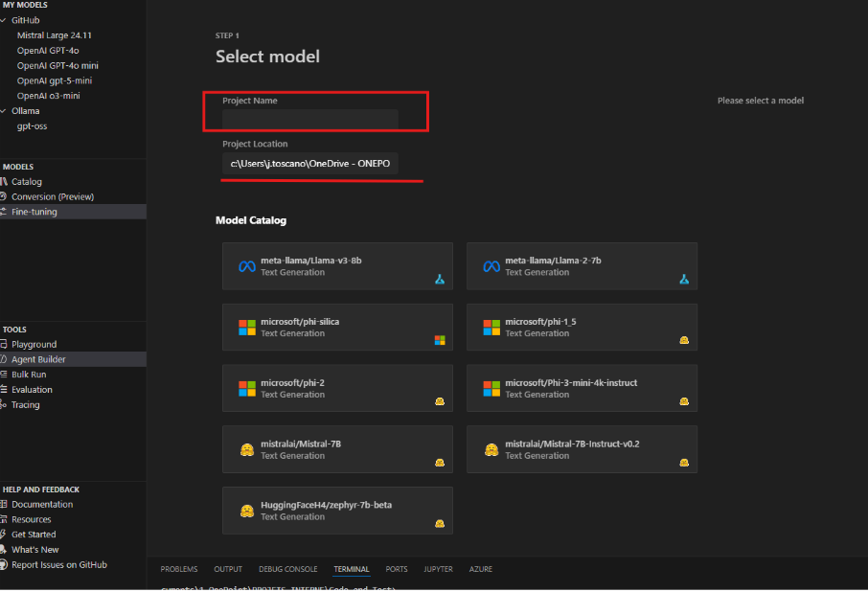The width and height of the screenshot is (868, 592).
Task: Click the Microsoft logo on the phi-1_5 card
Action: [x=491, y=328]
